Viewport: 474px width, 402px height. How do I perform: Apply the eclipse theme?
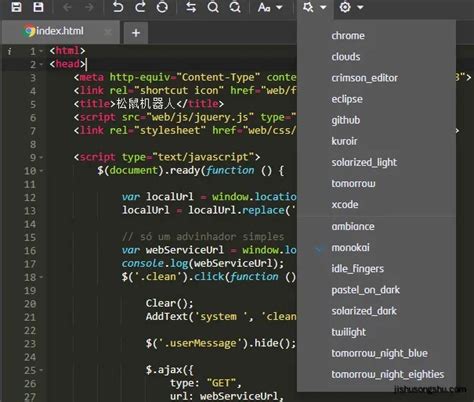[x=347, y=99]
